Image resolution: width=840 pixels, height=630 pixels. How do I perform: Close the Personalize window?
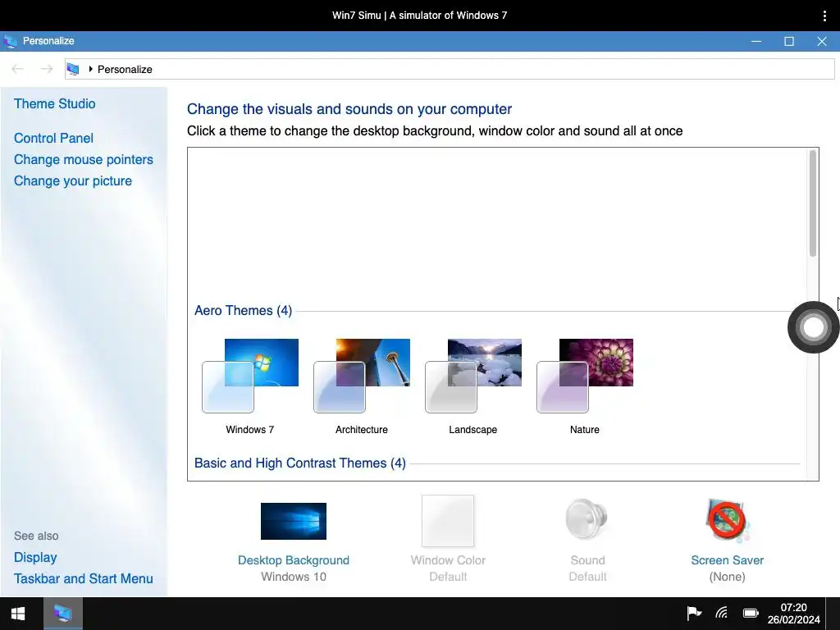click(822, 41)
